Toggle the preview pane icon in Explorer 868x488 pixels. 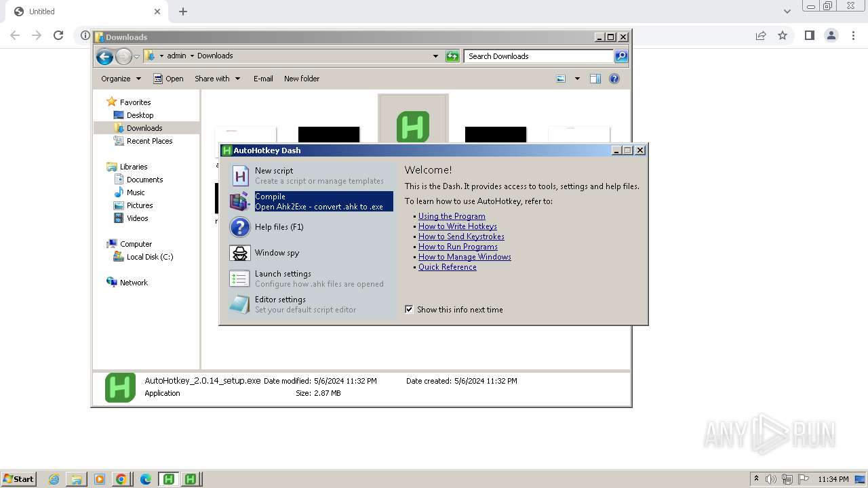pos(595,79)
